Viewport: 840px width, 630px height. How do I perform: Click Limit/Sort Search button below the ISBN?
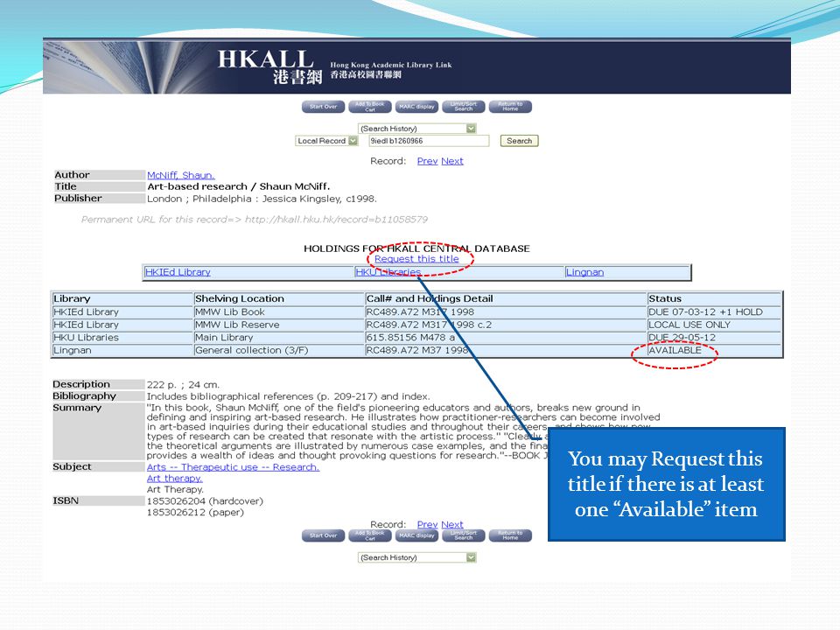tap(464, 535)
